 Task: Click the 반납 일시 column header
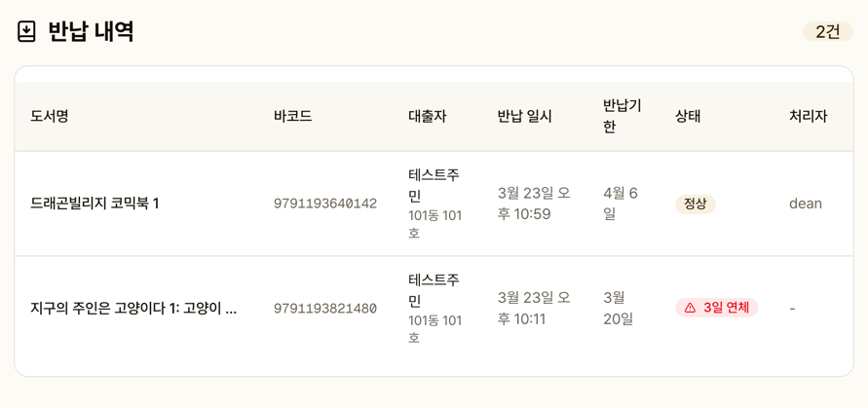[x=524, y=117]
